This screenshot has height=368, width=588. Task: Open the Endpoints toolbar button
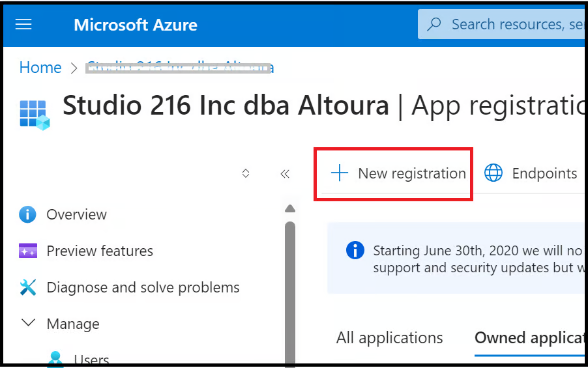pyautogui.click(x=530, y=173)
